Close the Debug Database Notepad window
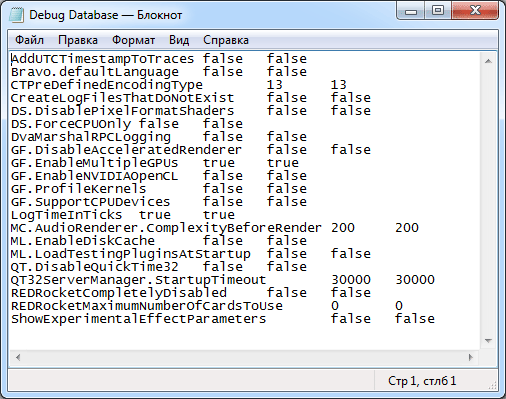 tap(475, 11)
